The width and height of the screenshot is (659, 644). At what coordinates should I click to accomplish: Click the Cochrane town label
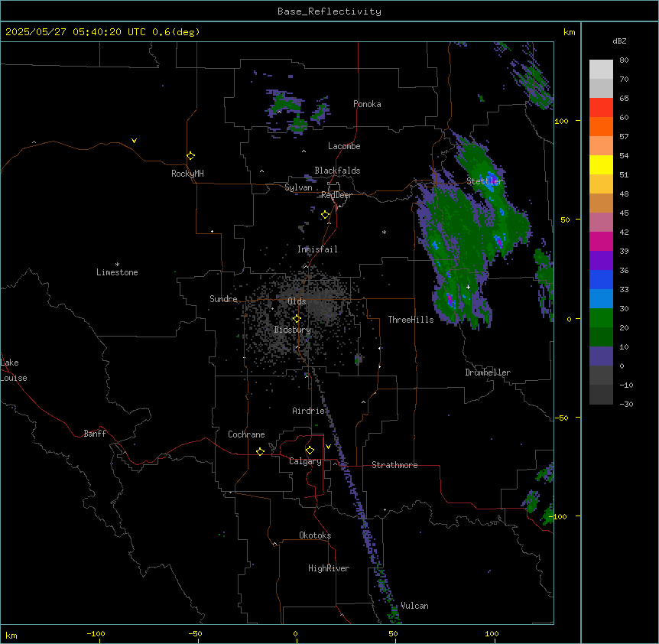(x=246, y=434)
